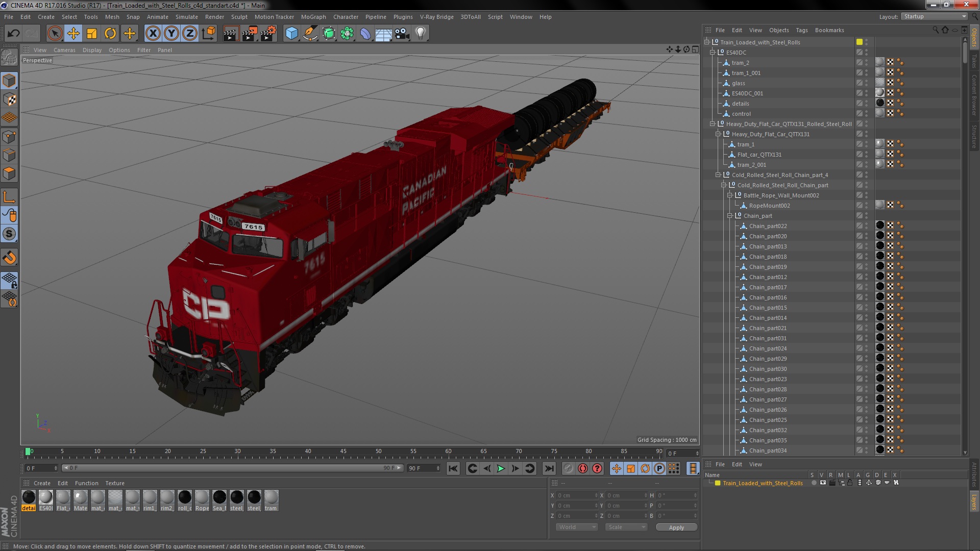The height and width of the screenshot is (551, 980).
Task: Toggle Z axis lock
Action: tap(190, 34)
